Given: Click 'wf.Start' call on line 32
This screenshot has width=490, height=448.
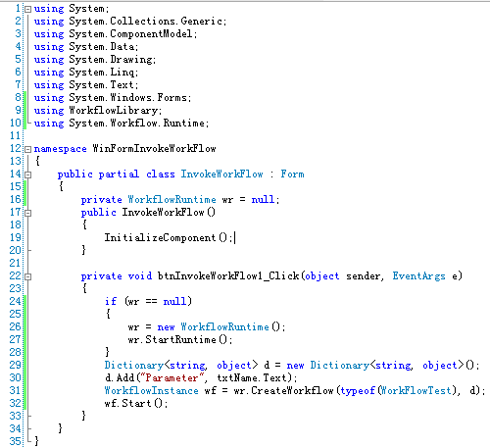Looking at the screenshot, I should (x=128, y=404).
